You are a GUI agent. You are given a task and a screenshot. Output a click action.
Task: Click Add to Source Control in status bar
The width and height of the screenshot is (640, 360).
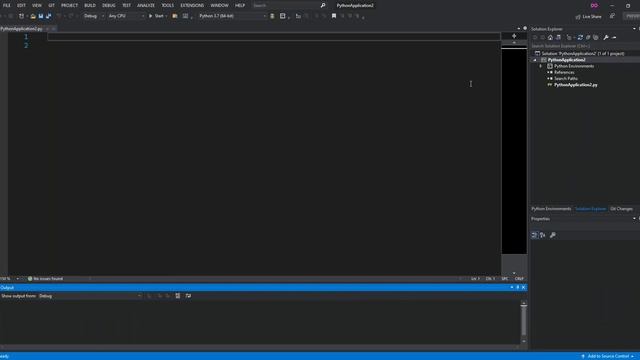[608, 356]
